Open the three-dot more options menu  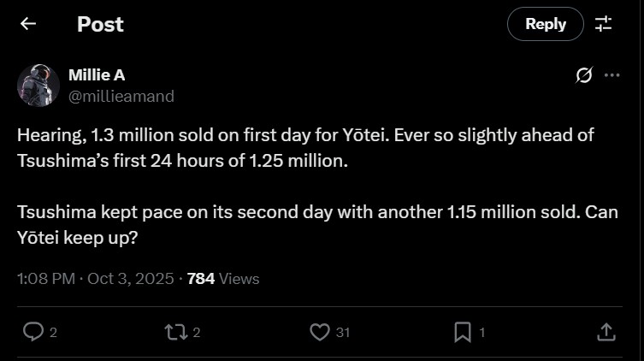(612, 75)
